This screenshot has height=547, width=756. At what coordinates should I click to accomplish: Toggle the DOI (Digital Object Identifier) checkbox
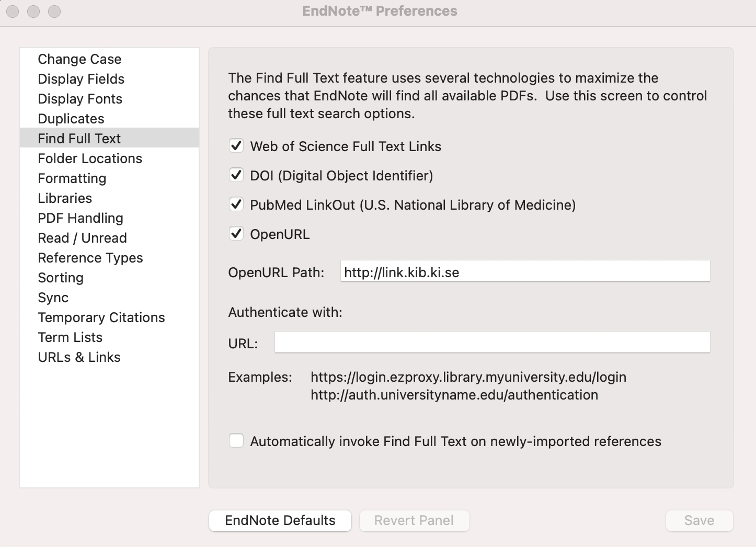coord(236,175)
